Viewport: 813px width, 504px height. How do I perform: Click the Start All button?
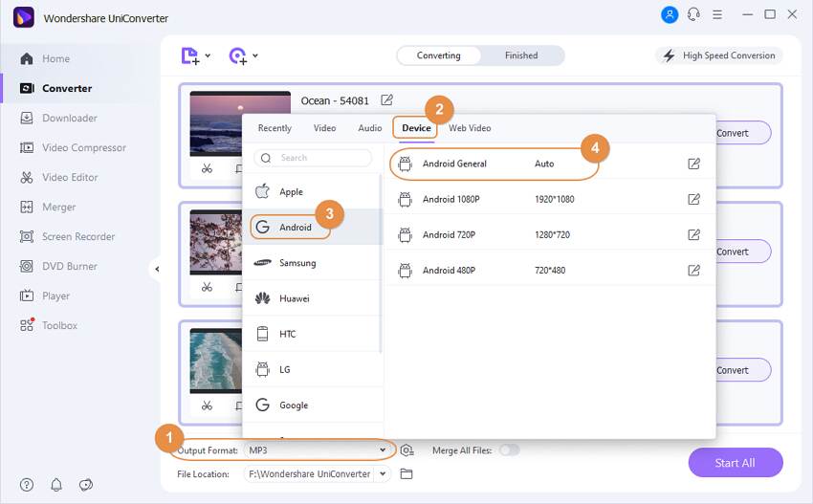(736, 463)
